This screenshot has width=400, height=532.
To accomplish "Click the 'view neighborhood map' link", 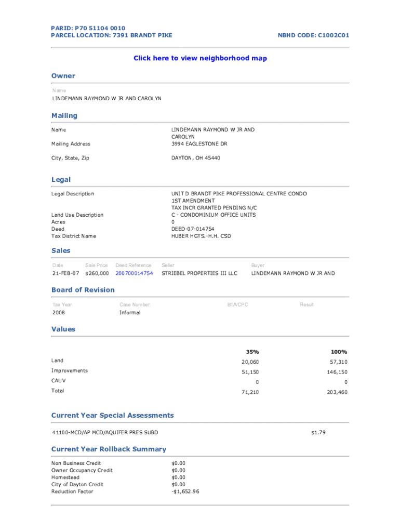I will point(200,58).
